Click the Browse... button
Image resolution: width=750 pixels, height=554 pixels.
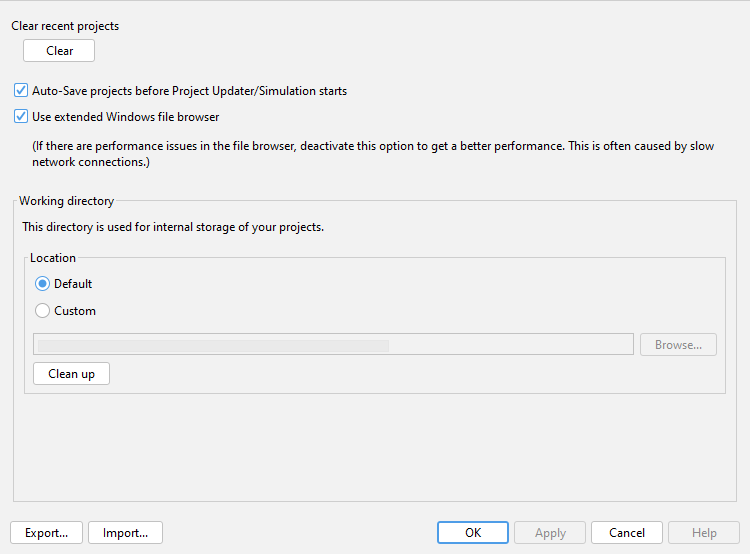coord(678,345)
